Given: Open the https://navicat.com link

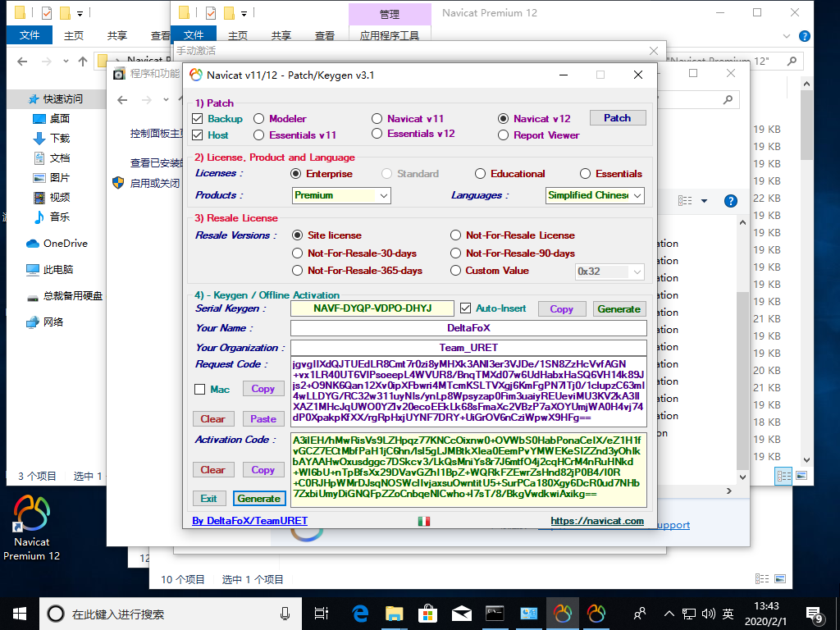Looking at the screenshot, I should tap(597, 521).
